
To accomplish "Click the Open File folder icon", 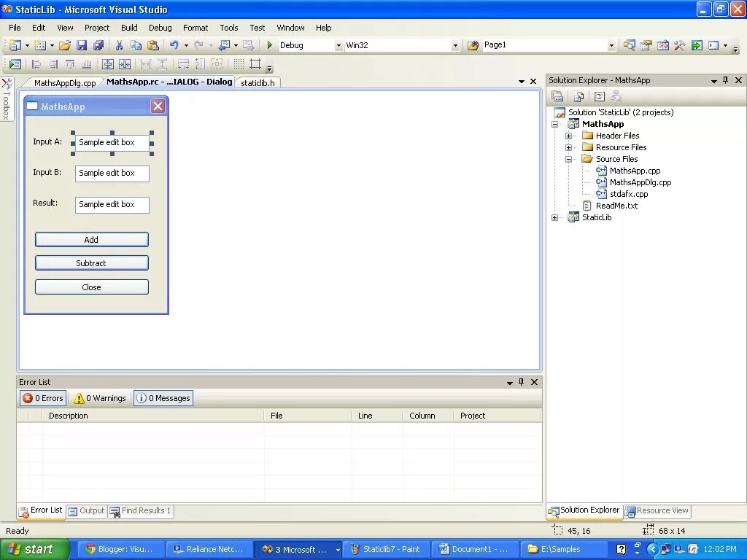I will click(x=65, y=45).
